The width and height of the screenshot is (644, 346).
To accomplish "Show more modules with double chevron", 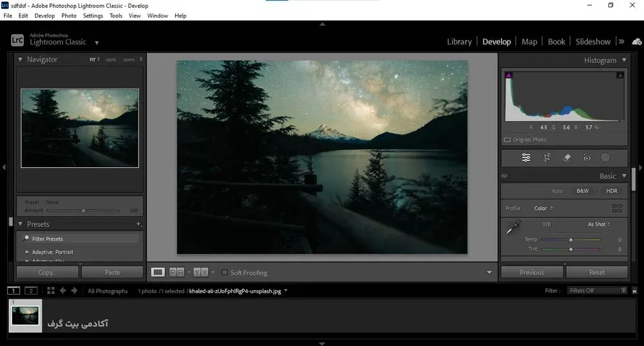I will (621, 41).
